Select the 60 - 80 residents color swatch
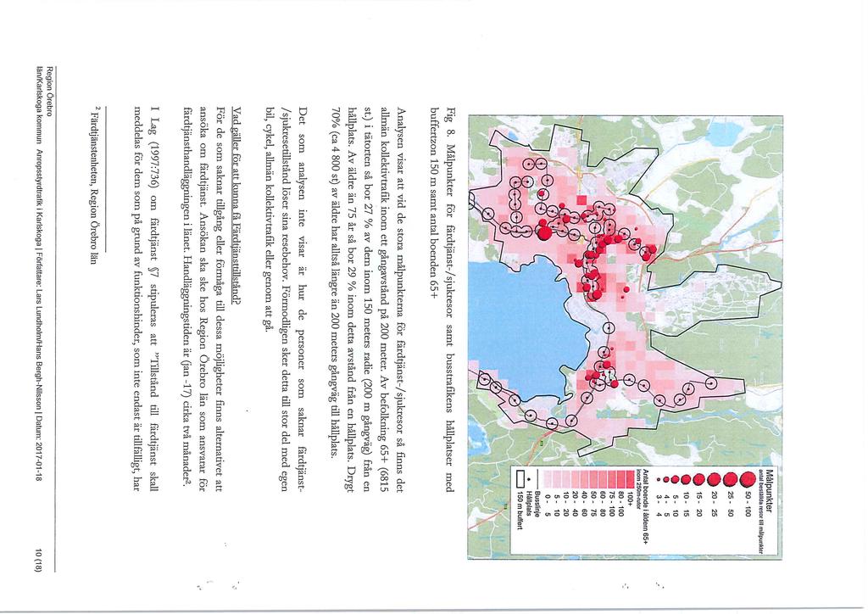 coord(603,479)
